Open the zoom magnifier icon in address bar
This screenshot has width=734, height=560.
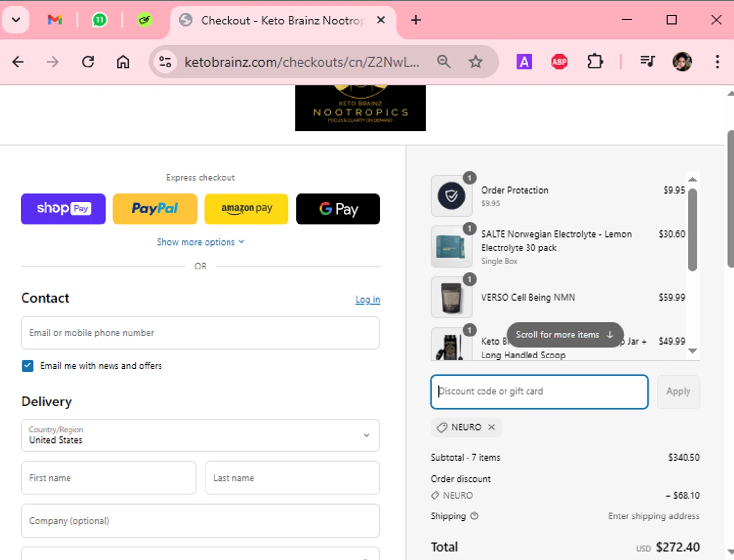[x=444, y=62]
